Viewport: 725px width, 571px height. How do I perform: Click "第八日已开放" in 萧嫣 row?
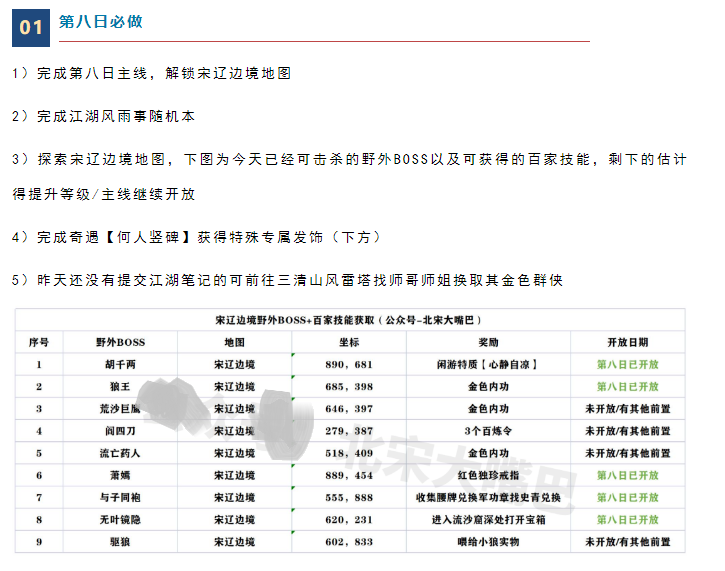tap(627, 475)
